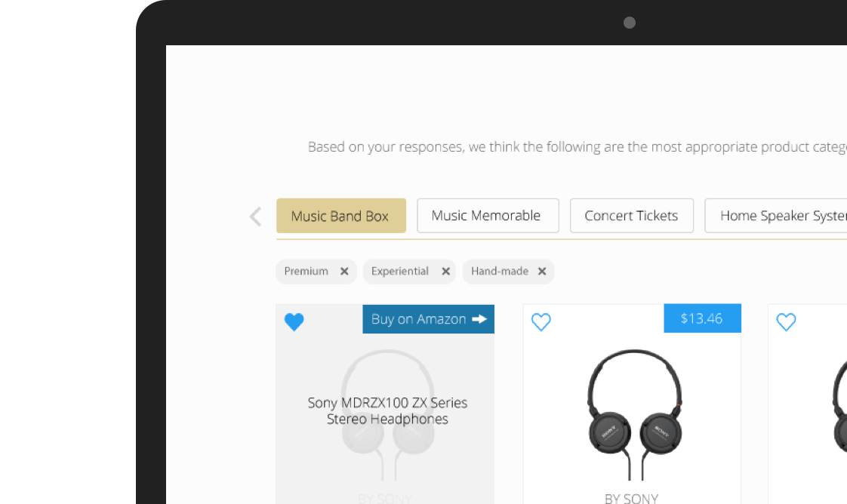Favorite the $13.46 headphones with heart icon
The height and width of the screenshot is (504, 847).
click(x=541, y=321)
